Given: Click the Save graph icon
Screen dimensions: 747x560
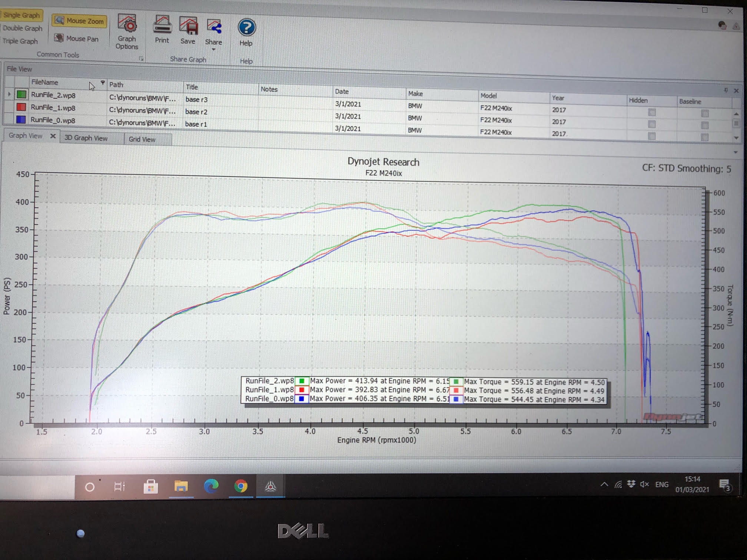Looking at the screenshot, I should click(x=188, y=30).
